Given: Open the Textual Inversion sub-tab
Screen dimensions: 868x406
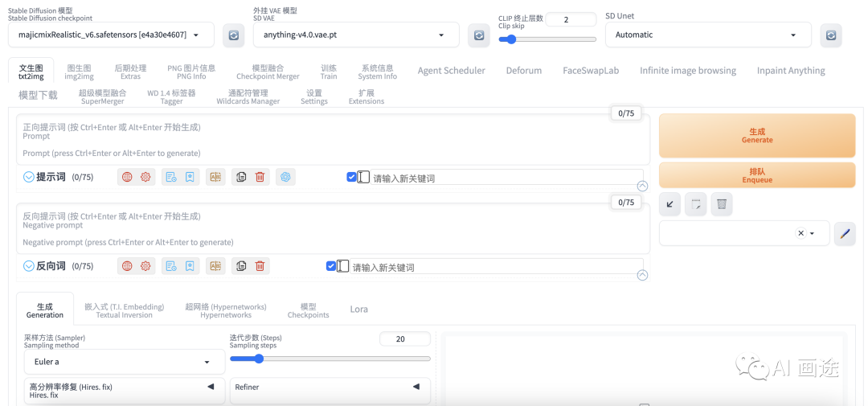Looking at the screenshot, I should (125, 311).
